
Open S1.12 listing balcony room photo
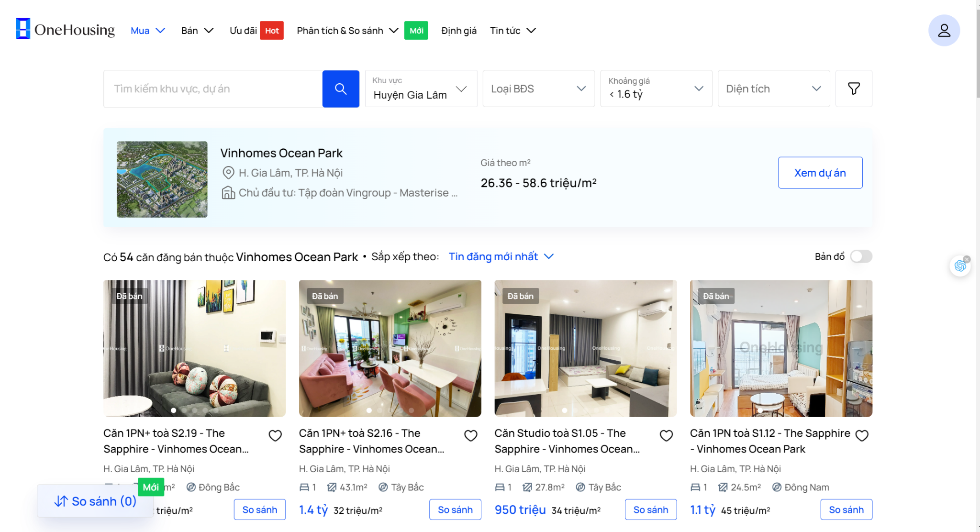click(781, 348)
